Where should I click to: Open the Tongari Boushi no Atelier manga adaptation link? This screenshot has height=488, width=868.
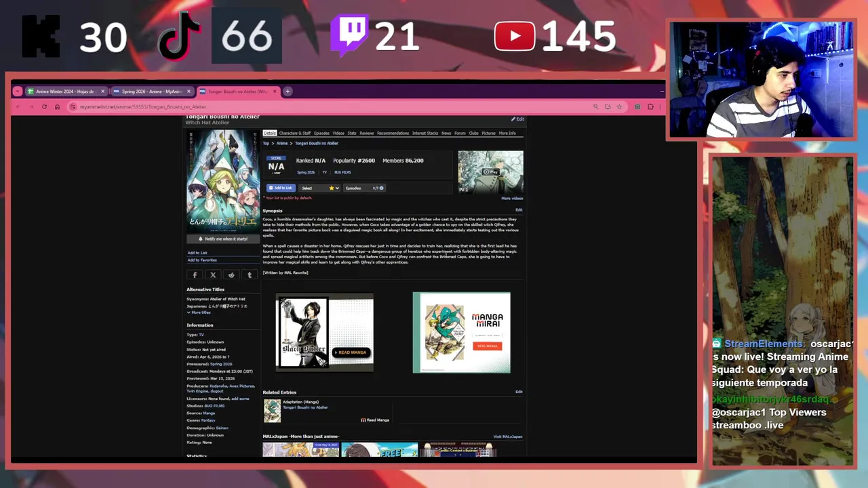(x=305, y=407)
